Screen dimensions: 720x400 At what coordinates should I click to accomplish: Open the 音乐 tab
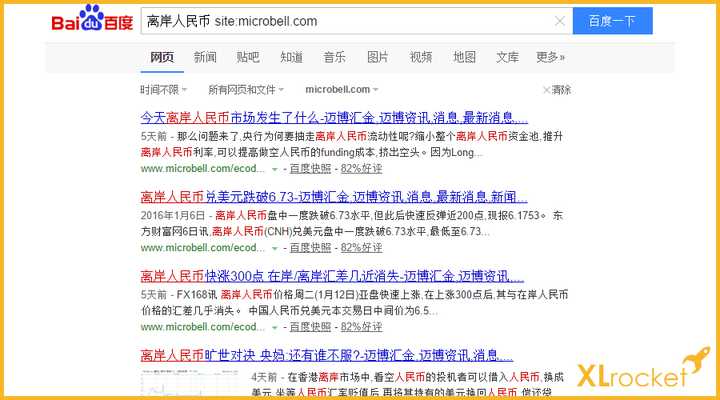334,57
